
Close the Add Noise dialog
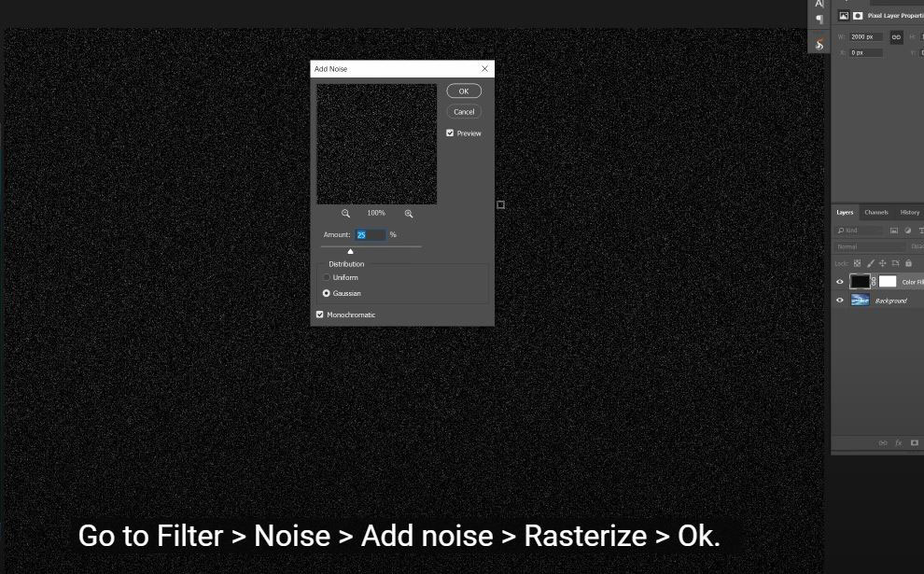tap(484, 69)
